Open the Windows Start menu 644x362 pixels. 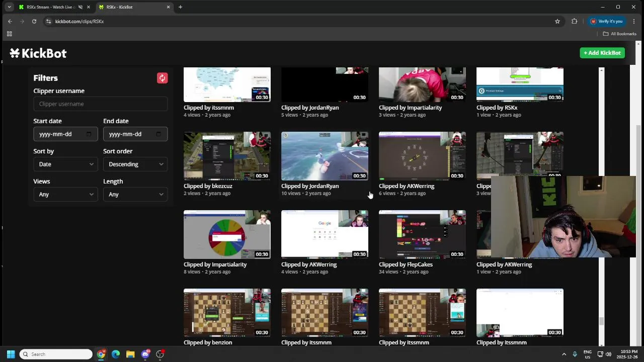(11, 354)
